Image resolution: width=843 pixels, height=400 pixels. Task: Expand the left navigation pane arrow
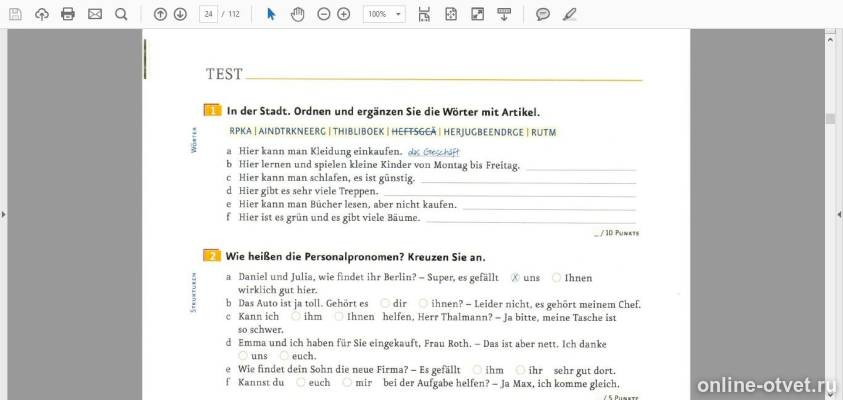[x=3, y=215]
